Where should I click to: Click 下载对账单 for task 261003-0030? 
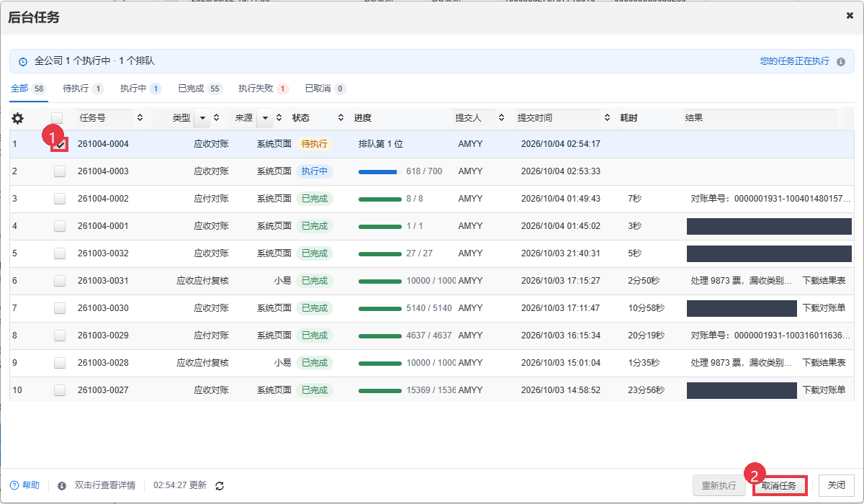click(x=824, y=308)
